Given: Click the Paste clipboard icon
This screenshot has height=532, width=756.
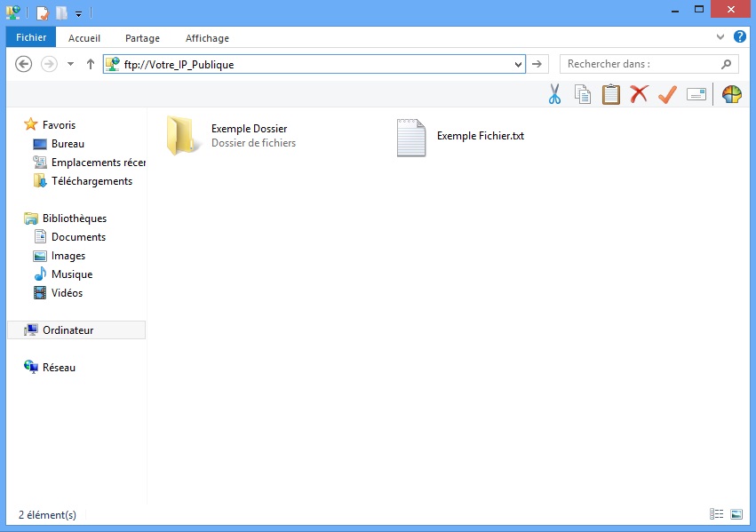Looking at the screenshot, I should (611, 94).
